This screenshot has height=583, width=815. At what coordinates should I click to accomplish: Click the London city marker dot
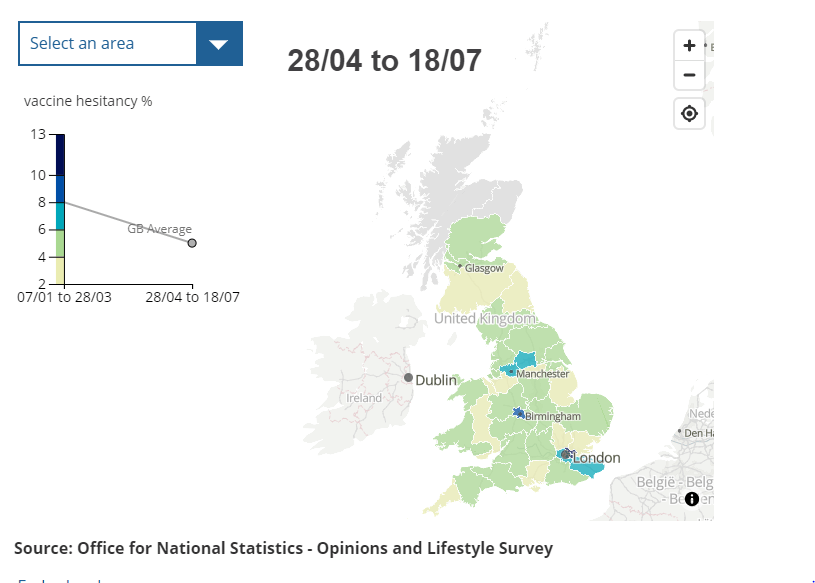click(x=565, y=454)
